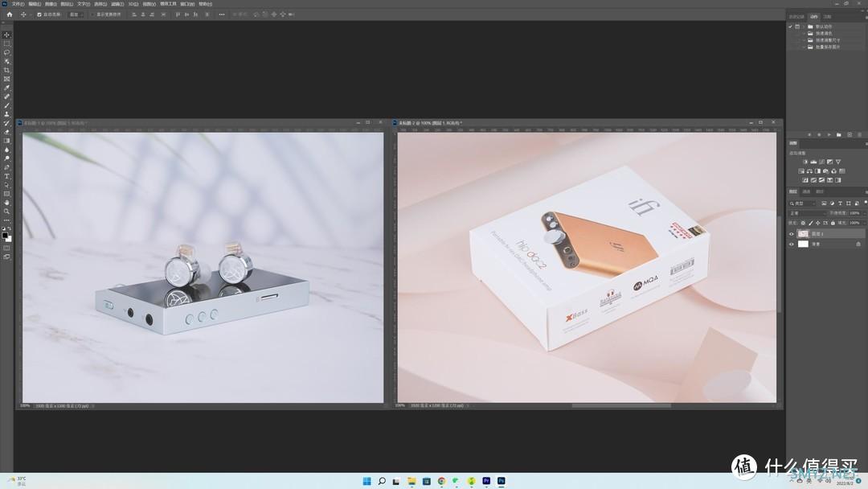Select the Path Selection tool
Viewport: 868px width, 489px height.
(x=6, y=185)
